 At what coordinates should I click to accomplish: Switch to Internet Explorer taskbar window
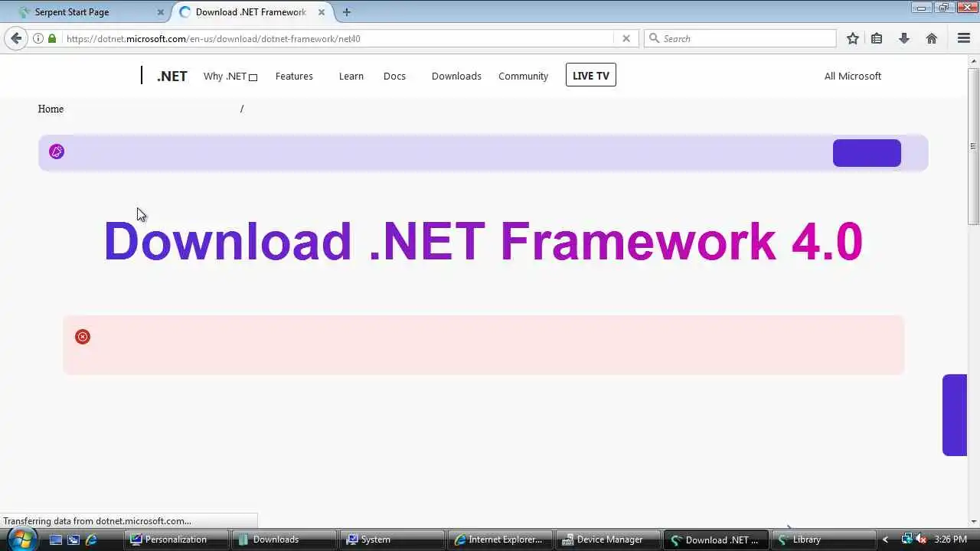tap(500, 540)
